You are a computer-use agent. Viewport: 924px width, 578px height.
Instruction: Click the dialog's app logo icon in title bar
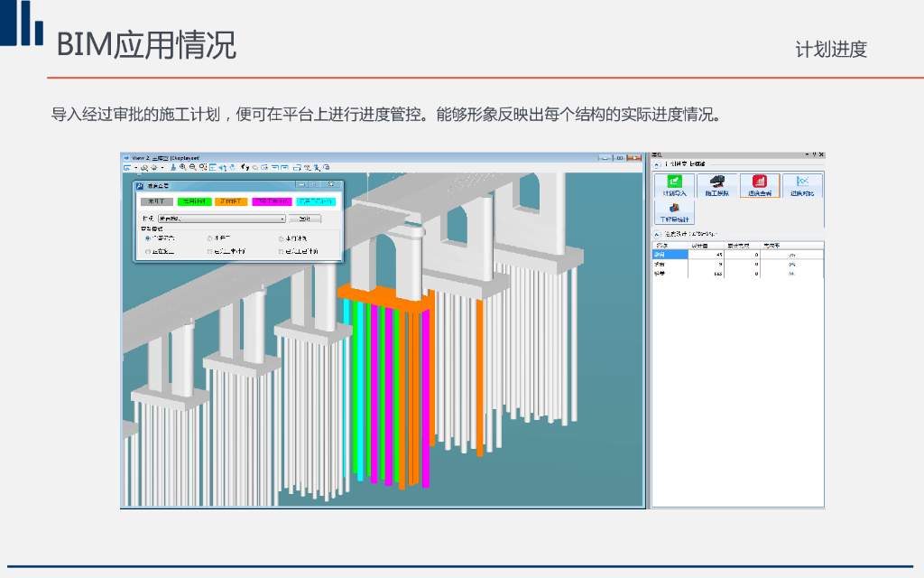[140, 186]
